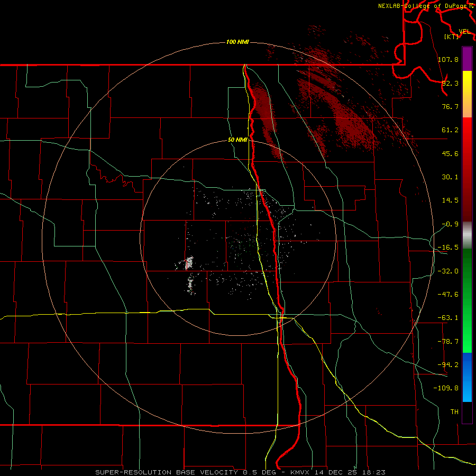Viewport: 476px width, 476px height.
Task: Click the blue segment of the color bar
Action: click(467, 377)
